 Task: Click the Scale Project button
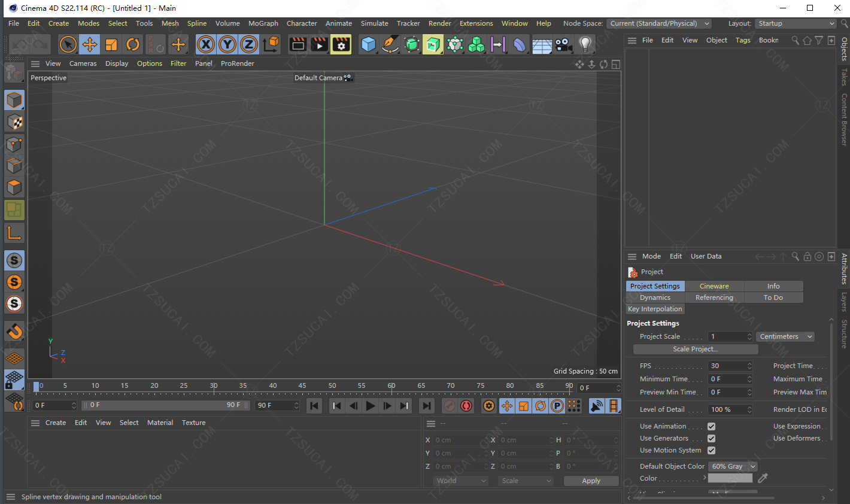(696, 349)
